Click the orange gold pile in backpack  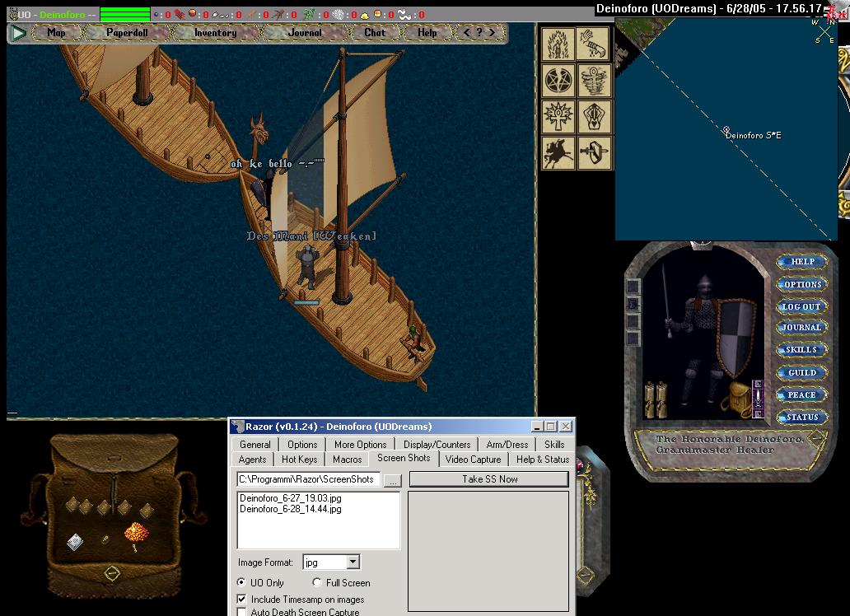(136, 534)
